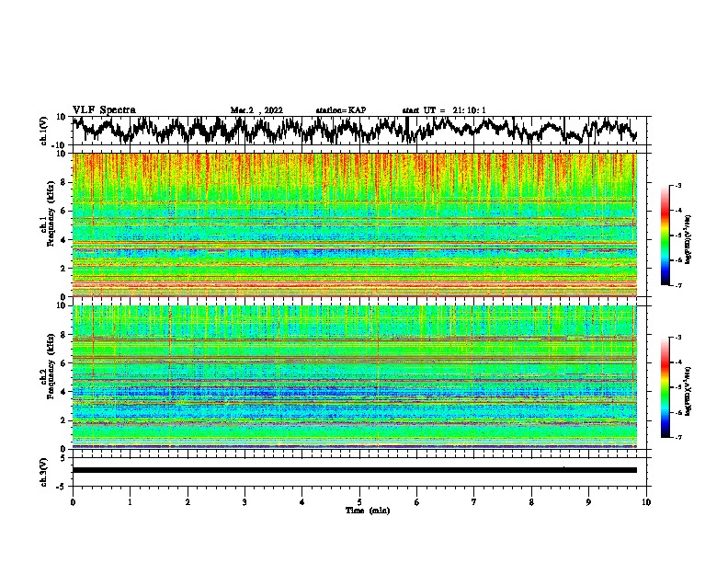Screen dimensions: 728x563
Task: Click the "Time (min)" axis label
Action: coord(368,511)
